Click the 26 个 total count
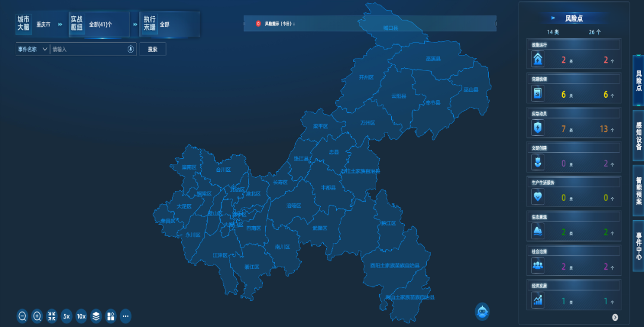Screen dimensions: 644x327 coord(595,32)
